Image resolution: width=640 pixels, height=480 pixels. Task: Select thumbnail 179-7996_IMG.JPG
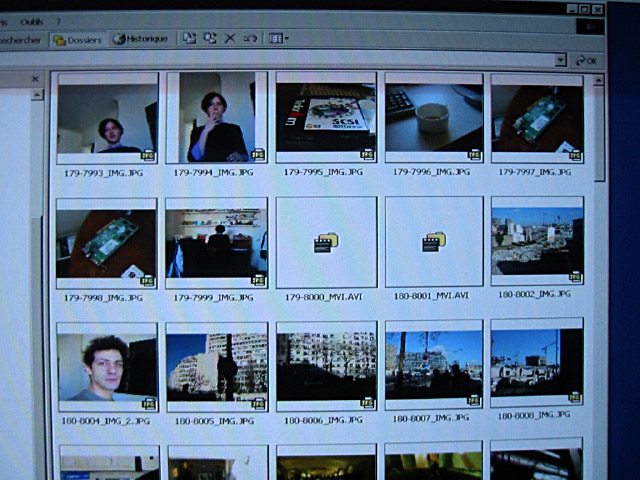pos(434,118)
